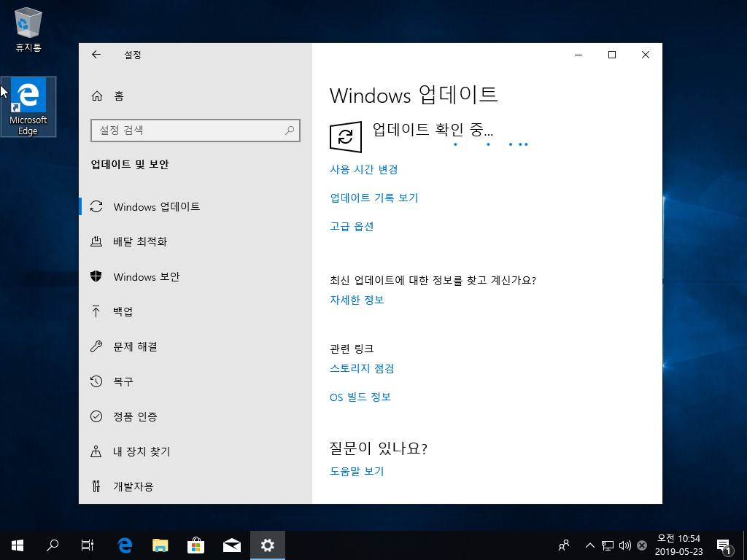Open 고급 옵션 link
Screen dimensions: 747x560
click(x=352, y=226)
